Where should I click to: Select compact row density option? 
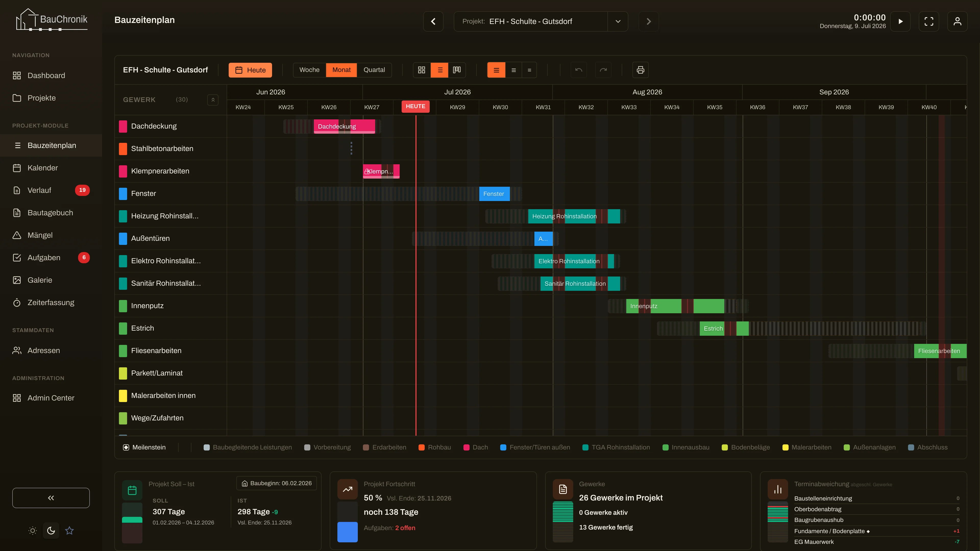pyautogui.click(x=529, y=70)
